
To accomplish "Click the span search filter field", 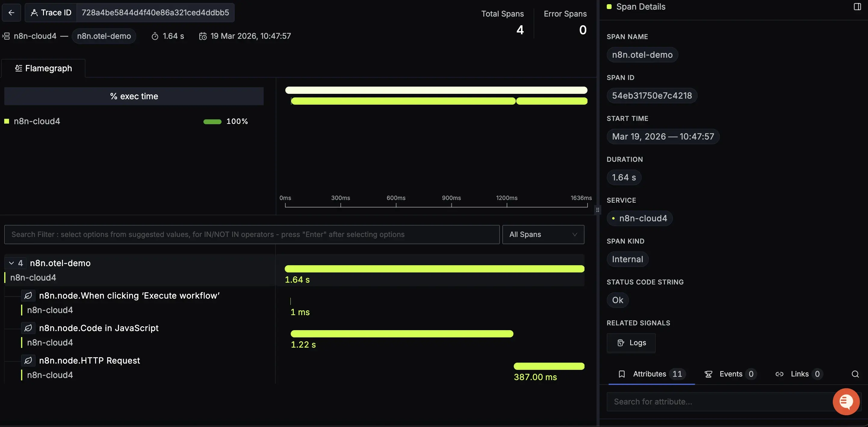I will point(251,234).
